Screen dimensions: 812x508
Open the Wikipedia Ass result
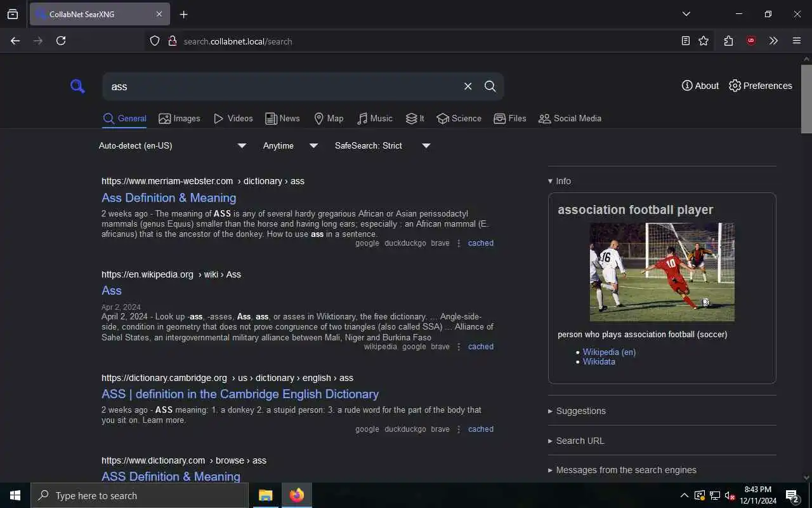[112, 291]
